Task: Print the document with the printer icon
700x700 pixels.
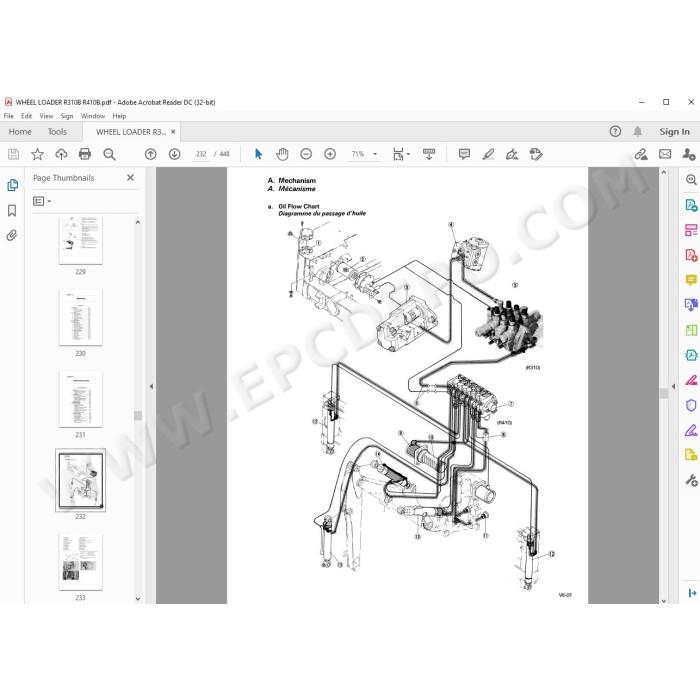Action: coord(85,154)
